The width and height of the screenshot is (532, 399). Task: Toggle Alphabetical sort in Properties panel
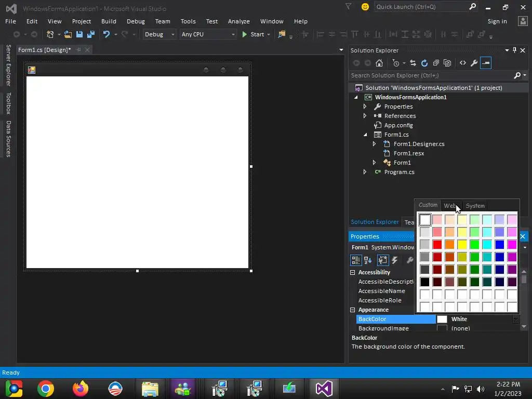368,260
